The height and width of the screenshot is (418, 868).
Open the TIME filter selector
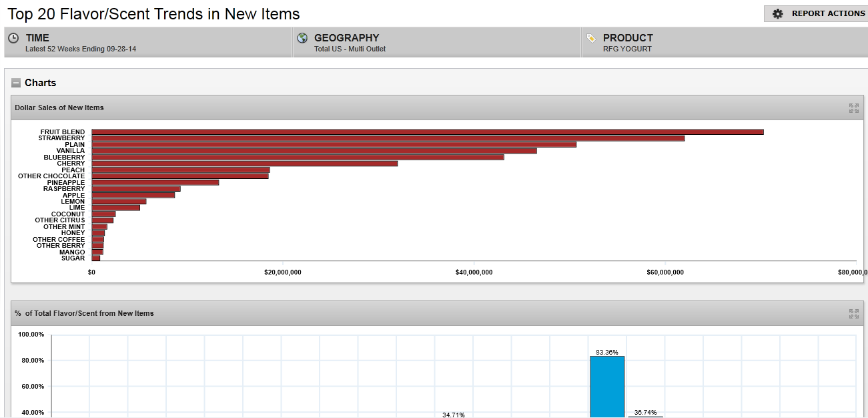click(147, 43)
